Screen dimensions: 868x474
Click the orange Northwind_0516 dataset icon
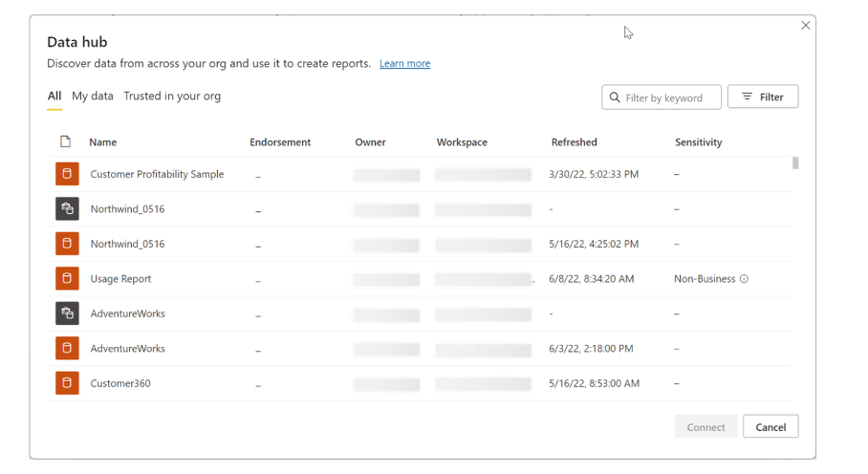[x=67, y=244]
